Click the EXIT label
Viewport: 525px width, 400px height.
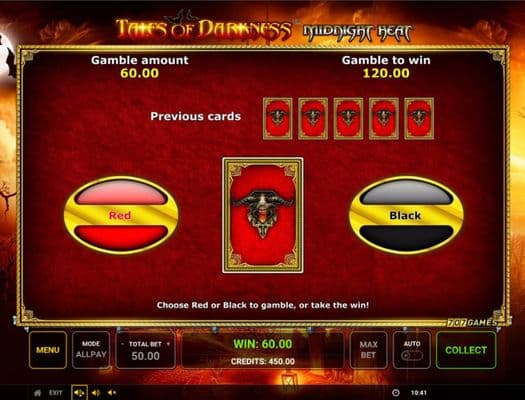pyautogui.click(x=56, y=393)
